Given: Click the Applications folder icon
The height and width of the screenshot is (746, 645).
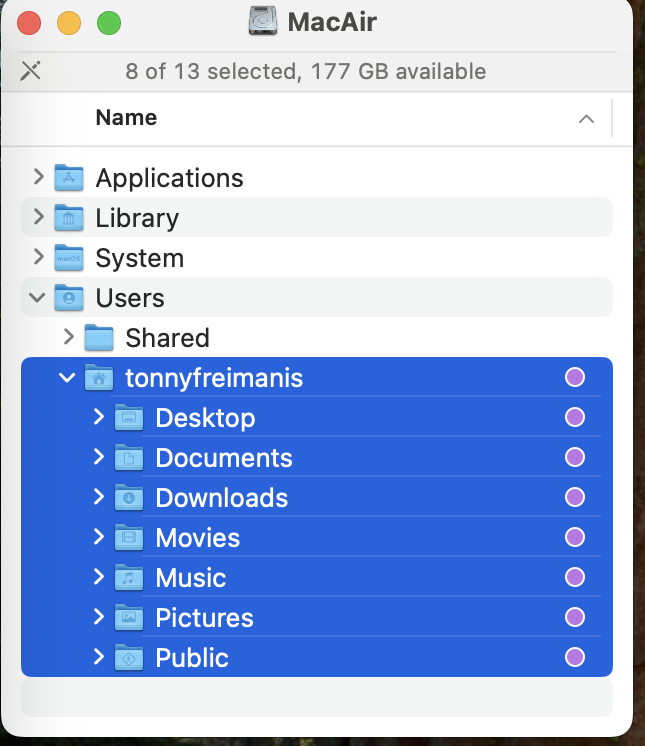Looking at the screenshot, I should (69, 177).
